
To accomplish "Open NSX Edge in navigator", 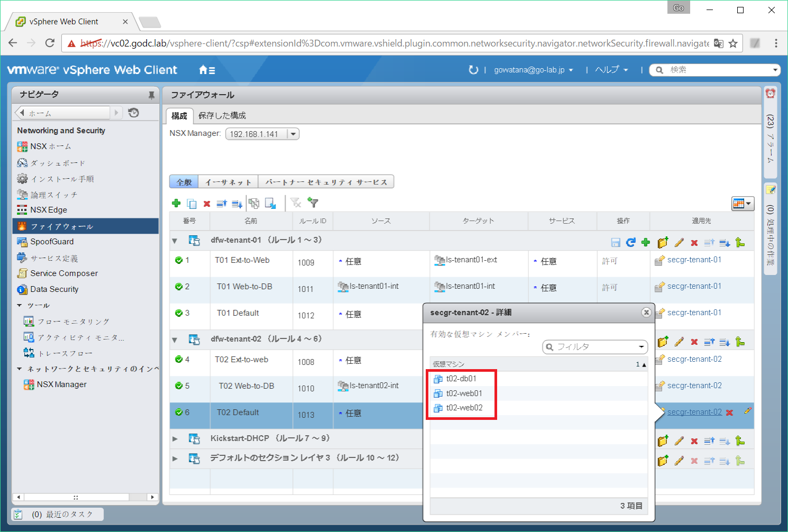I will pyautogui.click(x=42, y=210).
